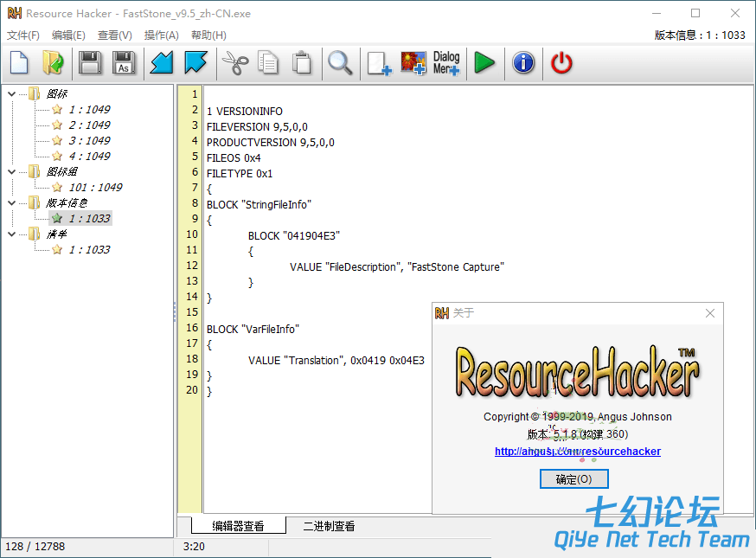Select icon resource 1 : 1049

click(89, 110)
